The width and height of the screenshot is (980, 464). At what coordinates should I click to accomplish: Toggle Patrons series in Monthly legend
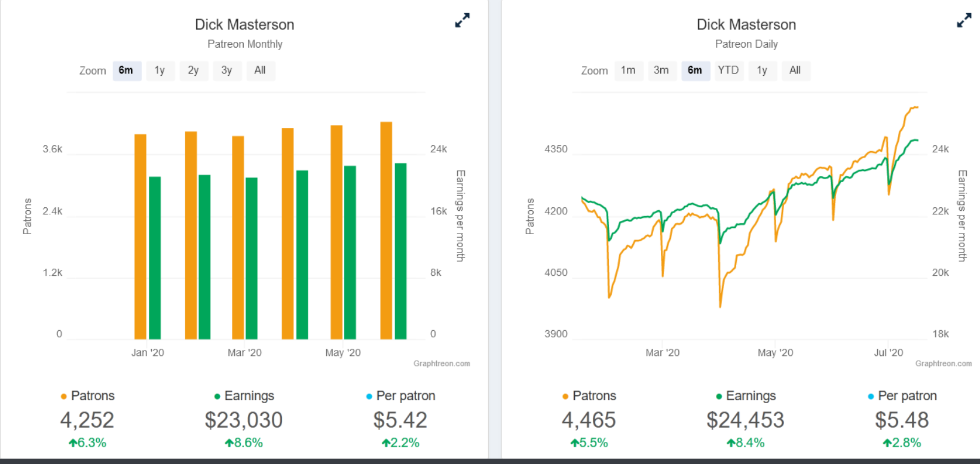click(87, 396)
